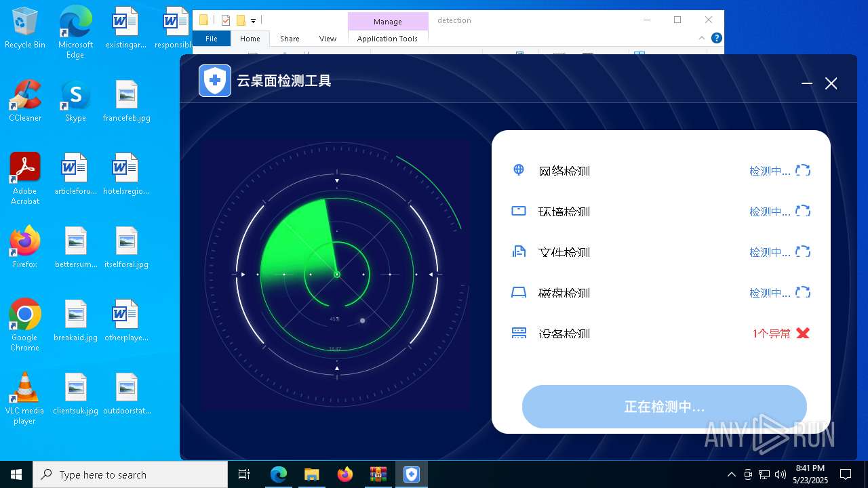Click the spinning refresh icon for 文件检测
The height and width of the screenshot is (488, 868).
[x=803, y=251]
